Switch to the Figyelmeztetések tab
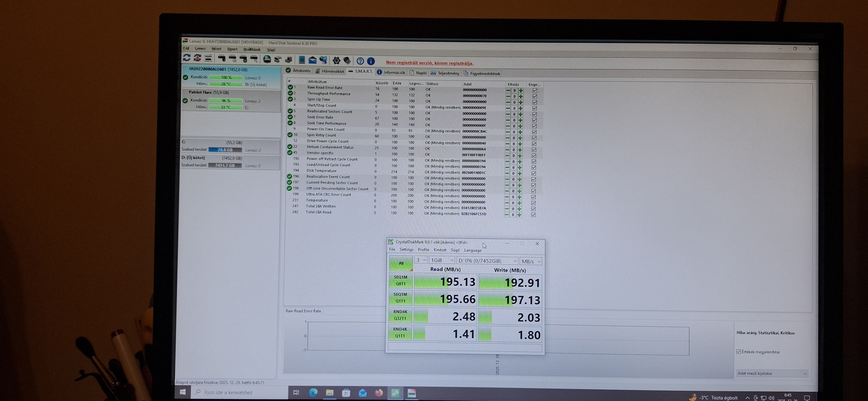The image size is (868, 401). [x=482, y=74]
